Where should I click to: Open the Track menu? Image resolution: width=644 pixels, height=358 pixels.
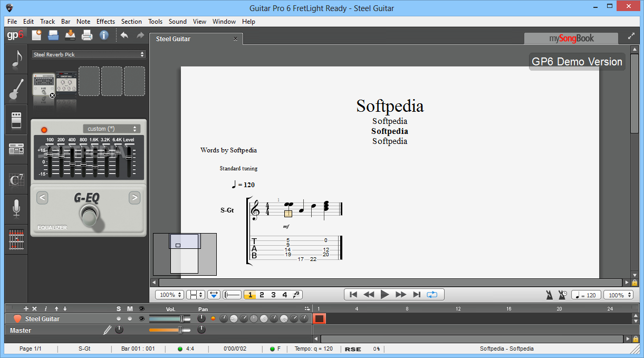[x=47, y=22]
